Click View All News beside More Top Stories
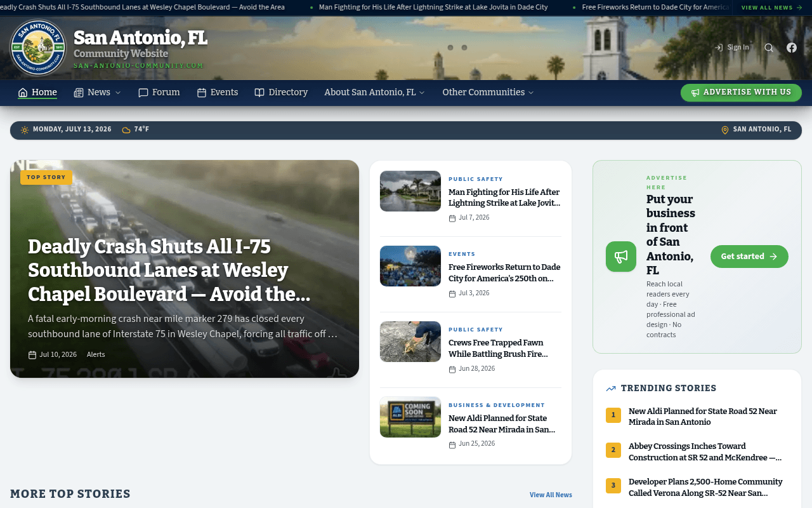The image size is (812, 508). (x=551, y=495)
